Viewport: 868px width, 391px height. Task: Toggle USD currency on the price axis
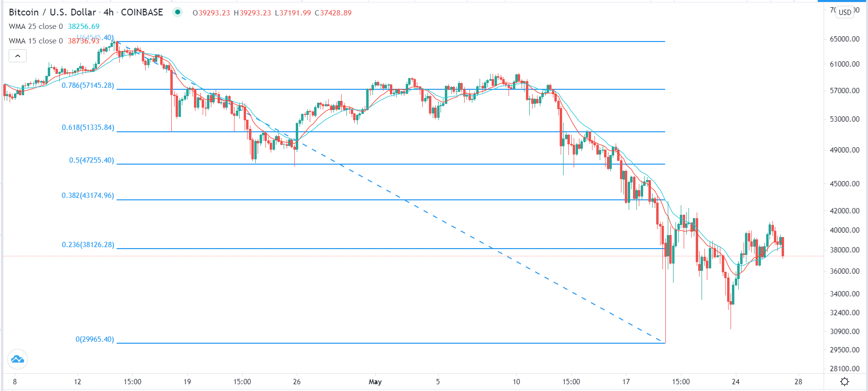tap(845, 13)
